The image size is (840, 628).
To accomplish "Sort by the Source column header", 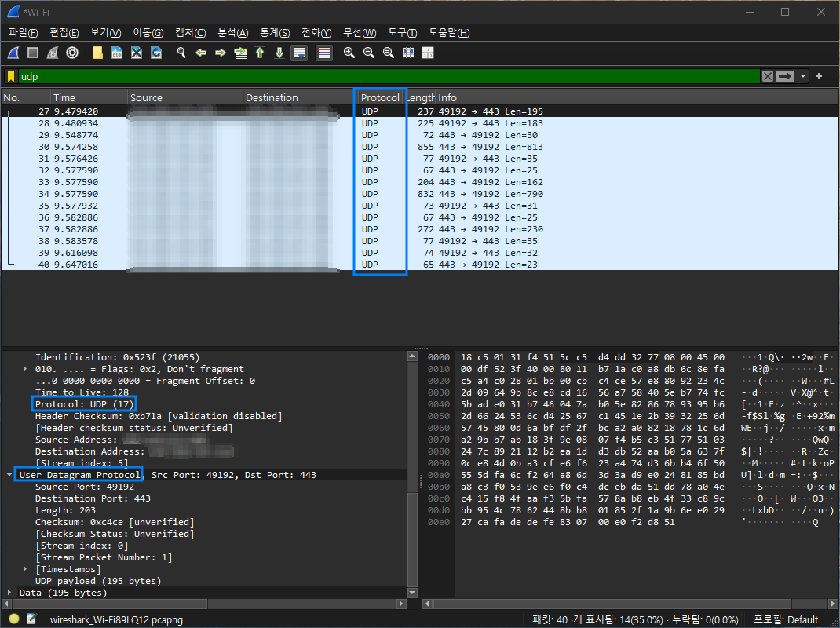I will (184, 97).
